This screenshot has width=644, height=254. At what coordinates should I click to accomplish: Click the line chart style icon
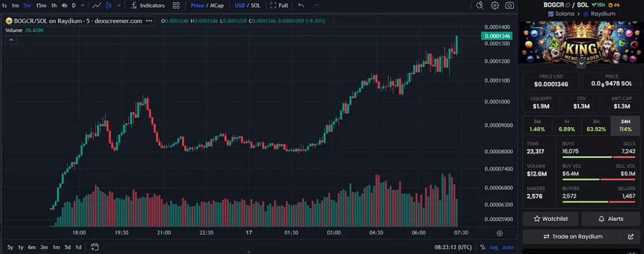95,5
